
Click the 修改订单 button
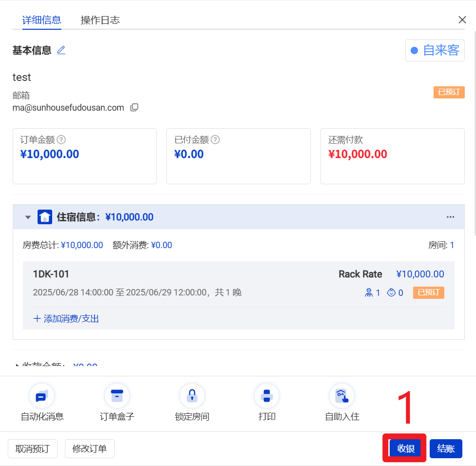pyautogui.click(x=90, y=449)
